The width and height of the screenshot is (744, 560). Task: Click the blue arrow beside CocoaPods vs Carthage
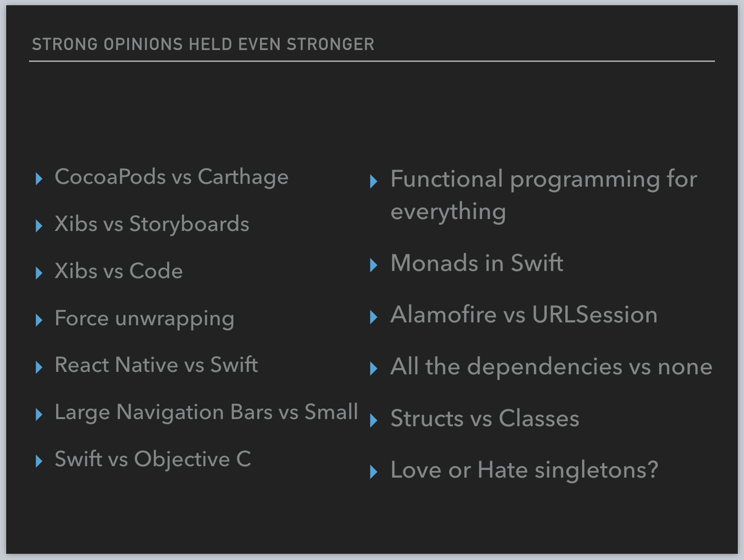tap(39, 179)
